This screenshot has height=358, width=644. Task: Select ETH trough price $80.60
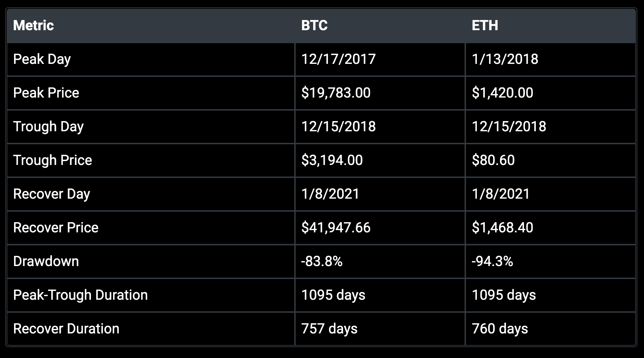click(493, 160)
